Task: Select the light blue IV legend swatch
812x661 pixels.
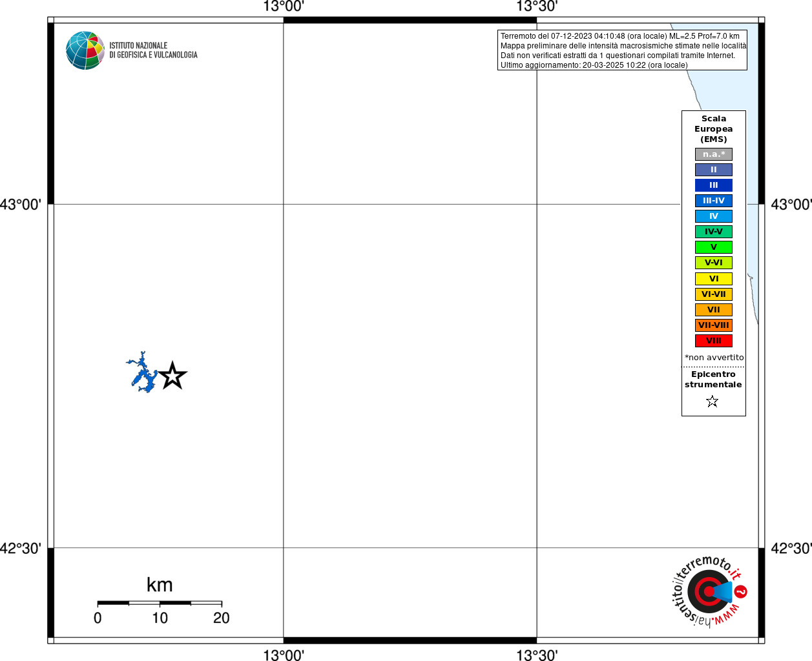Action: coord(714,216)
